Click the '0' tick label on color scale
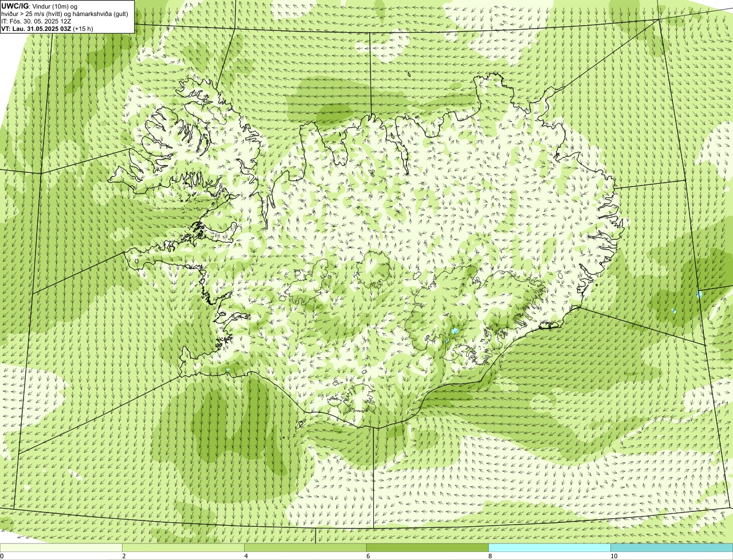 click(x=2, y=556)
